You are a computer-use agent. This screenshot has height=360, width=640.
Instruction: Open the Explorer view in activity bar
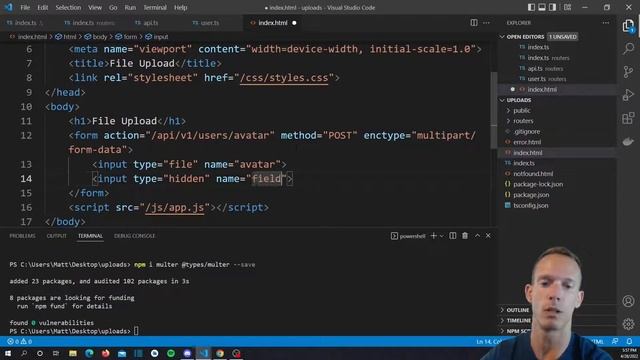pyautogui.click(x=629, y=26)
